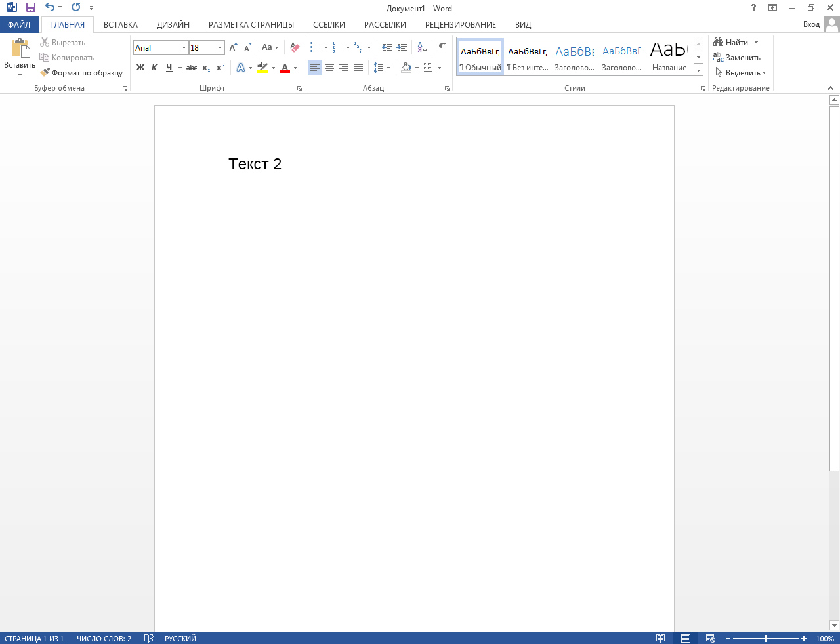Toggle bold (Ж) formatting
Viewport: 840px width, 644px height.
tap(140, 68)
